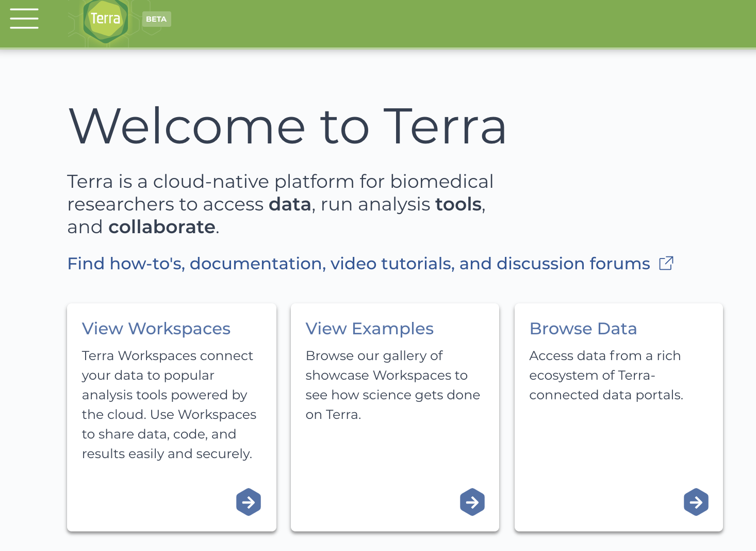Click the arrow icon in Browse Data card

(x=696, y=502)
